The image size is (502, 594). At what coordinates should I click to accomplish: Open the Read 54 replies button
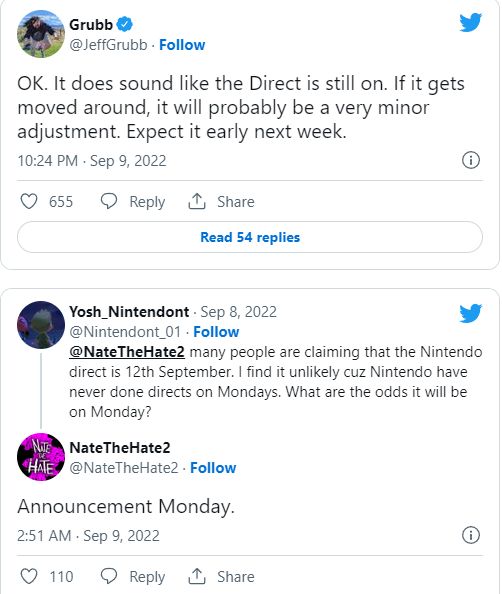tap(250, 237)
